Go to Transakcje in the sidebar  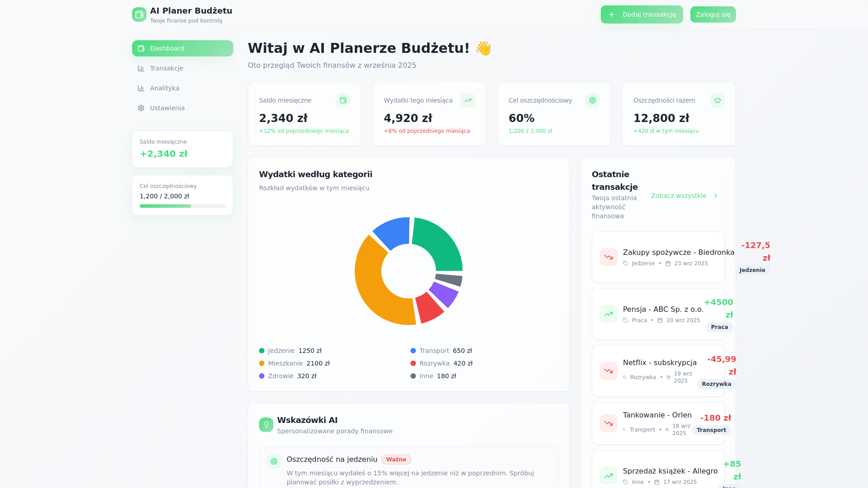click(x=183, y=68)
